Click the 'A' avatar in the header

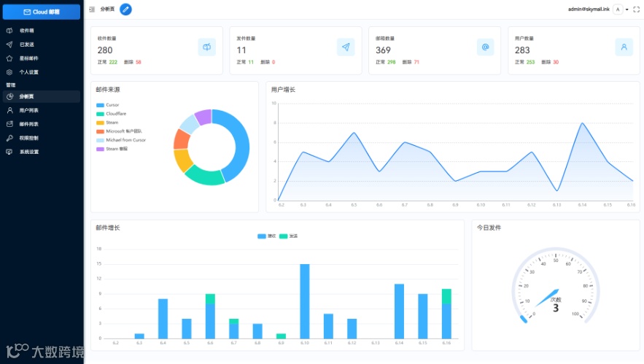(x=618, y=9)
